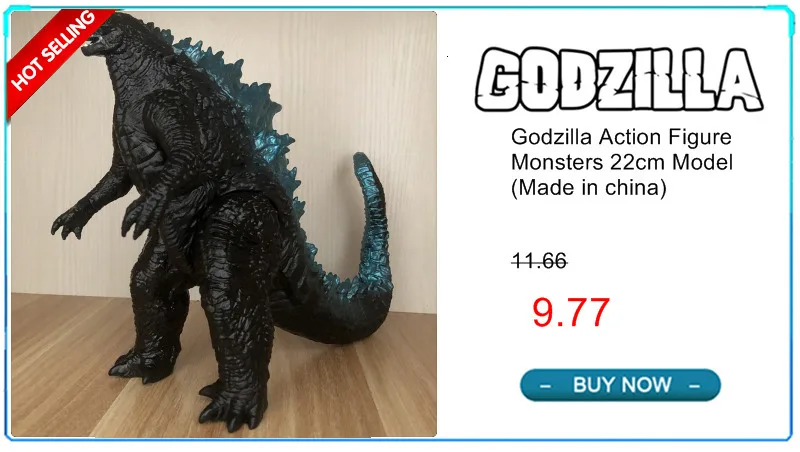This screenshot has height=452, width=800.
Task: Open the GODZILLA logo heading
Action: click(x=619, y=80)
